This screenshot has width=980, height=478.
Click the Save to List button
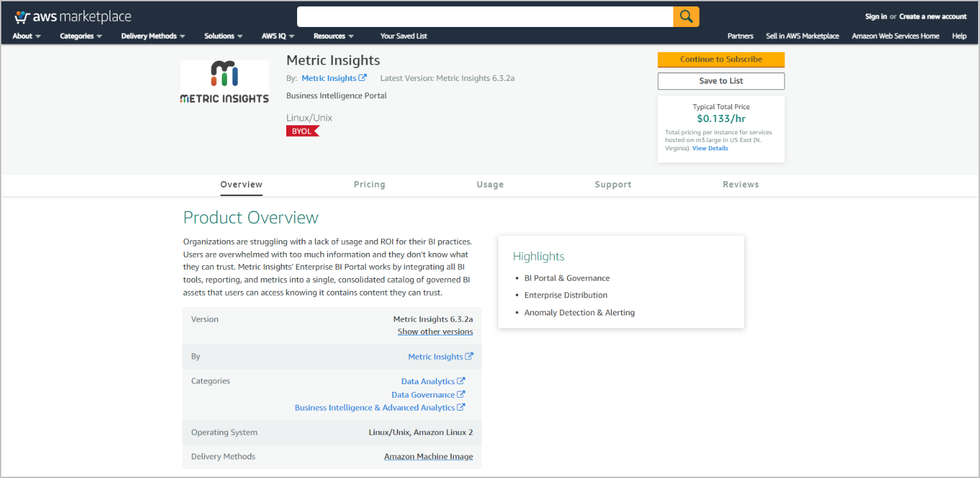pyautogui.click(x=721, y=81)
